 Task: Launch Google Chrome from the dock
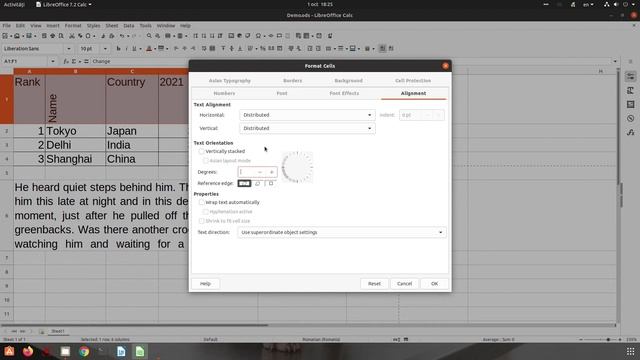(x=84, y=351)
